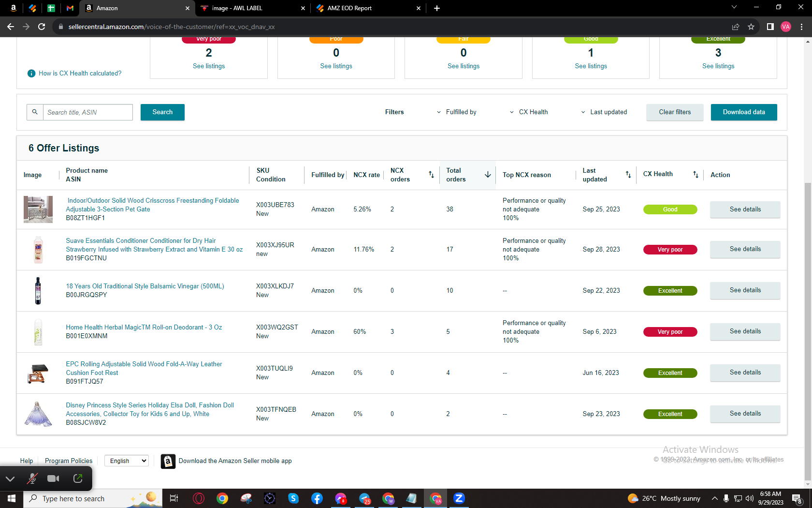Open the EPC Rolling Foot Rest product link

pos(144,369)
